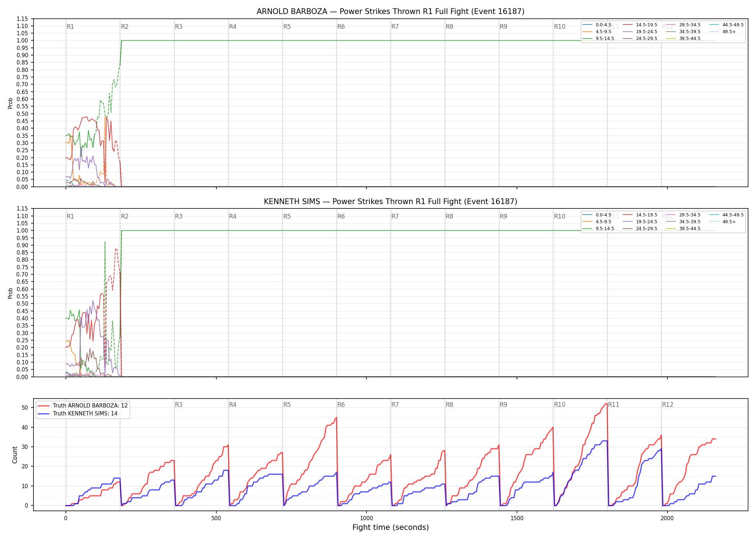Click the R5 round marker in the Barboza chart
The width and height of the screenshot is (756, 540).
[x=287, y=27]
